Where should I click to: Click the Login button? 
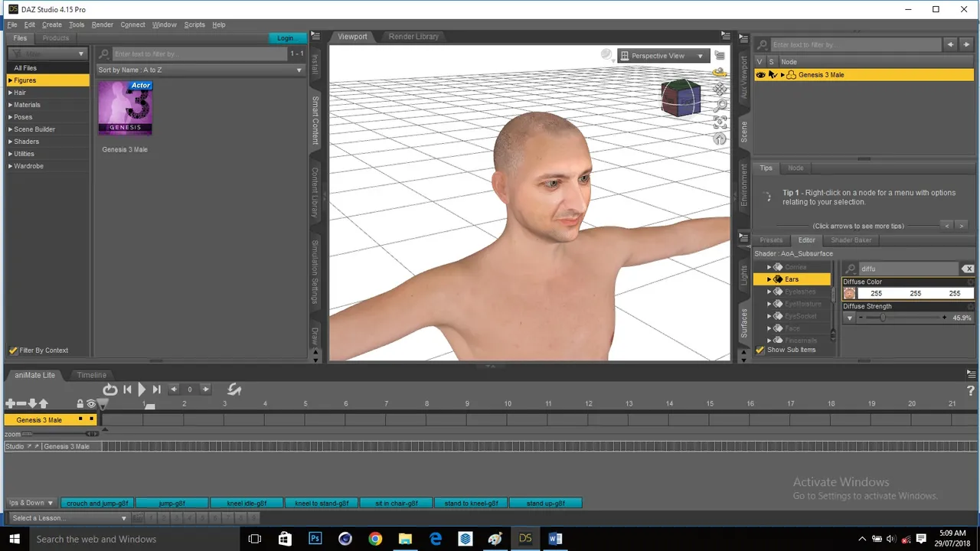287,38
